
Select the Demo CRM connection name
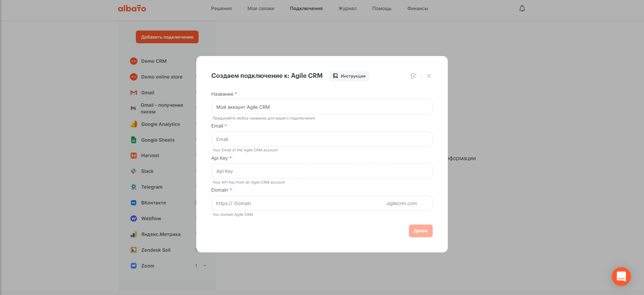(x=154, y=61)
